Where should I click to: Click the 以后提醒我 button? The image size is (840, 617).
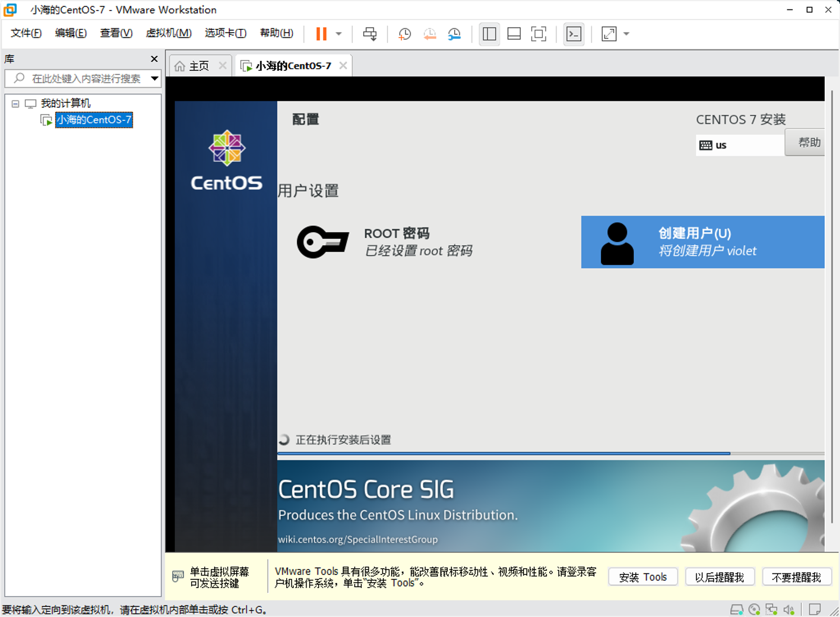720,577
